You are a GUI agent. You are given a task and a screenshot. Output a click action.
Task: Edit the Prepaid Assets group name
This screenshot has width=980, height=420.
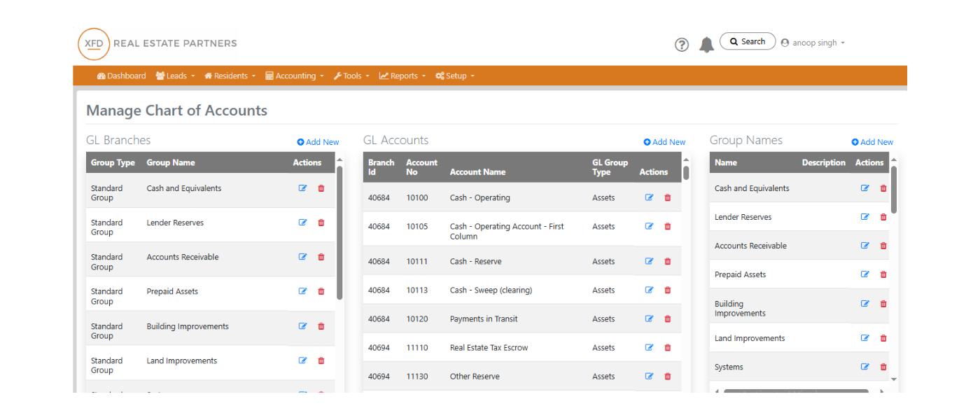pos(864,274)
